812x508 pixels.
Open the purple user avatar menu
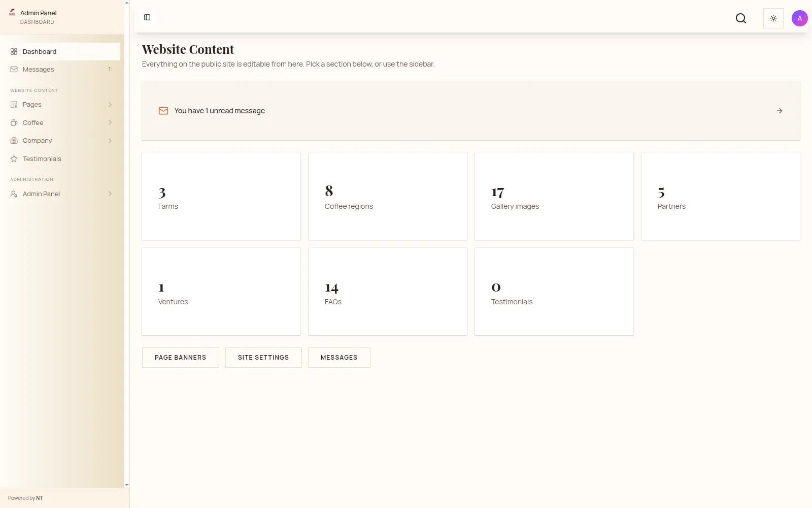pos(800,18)
